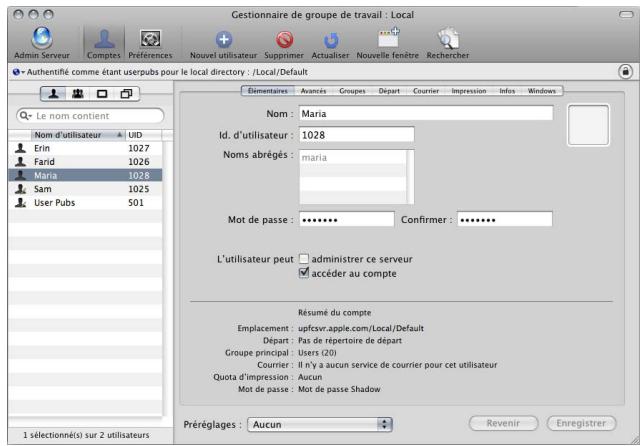Click 'upfcsvr.apple.com/Local/Default' location text
This screenshot has width=643, height=446.
pyautogui.click(x=361, y=328)
